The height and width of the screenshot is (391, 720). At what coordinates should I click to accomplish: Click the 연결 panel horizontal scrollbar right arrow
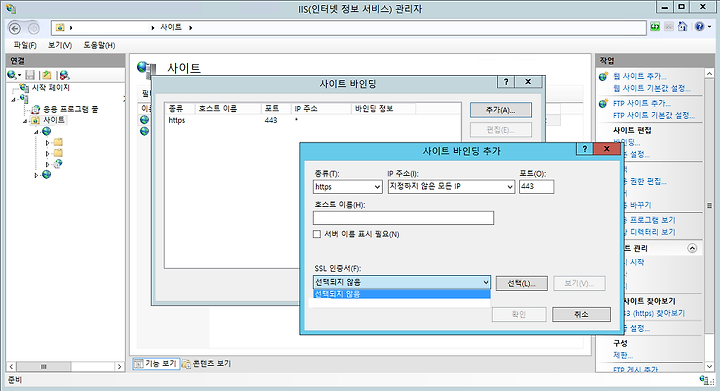pyautogui.click(x=119, y=367)
